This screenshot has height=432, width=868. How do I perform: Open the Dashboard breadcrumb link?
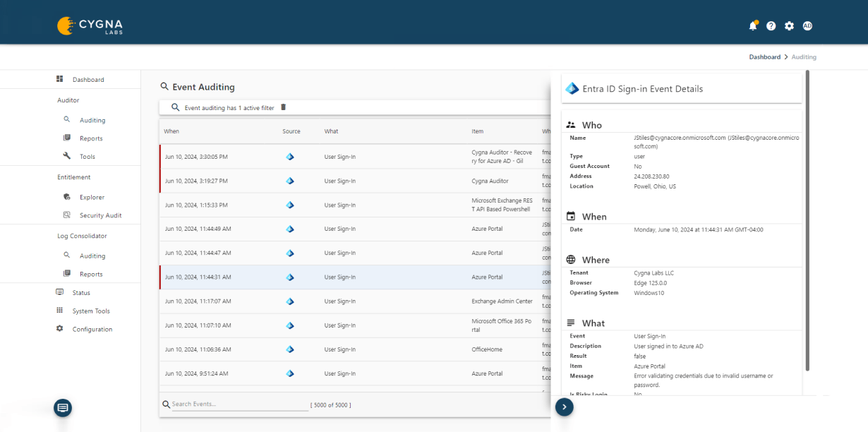click(x=764, y=56)
